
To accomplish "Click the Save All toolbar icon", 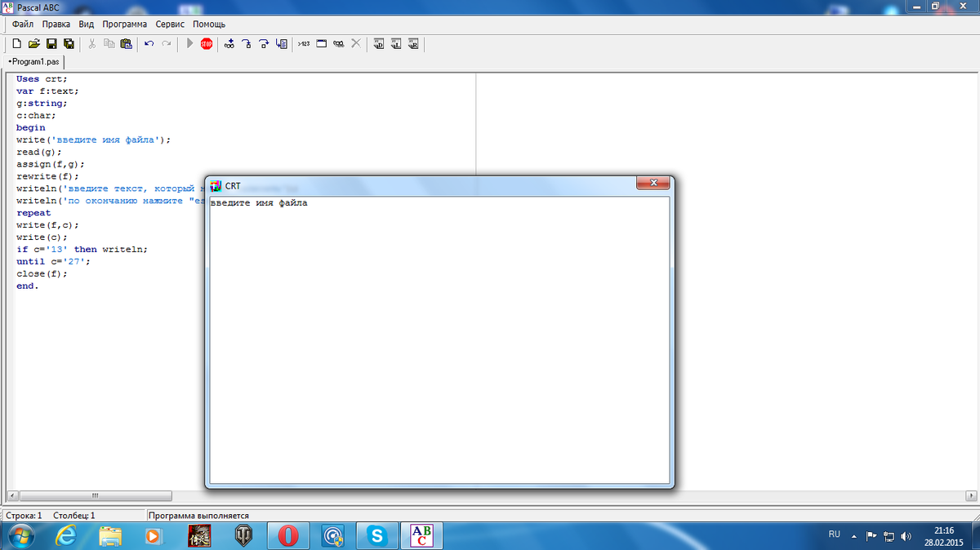I will pyautogui.click(x=69, y=43).
